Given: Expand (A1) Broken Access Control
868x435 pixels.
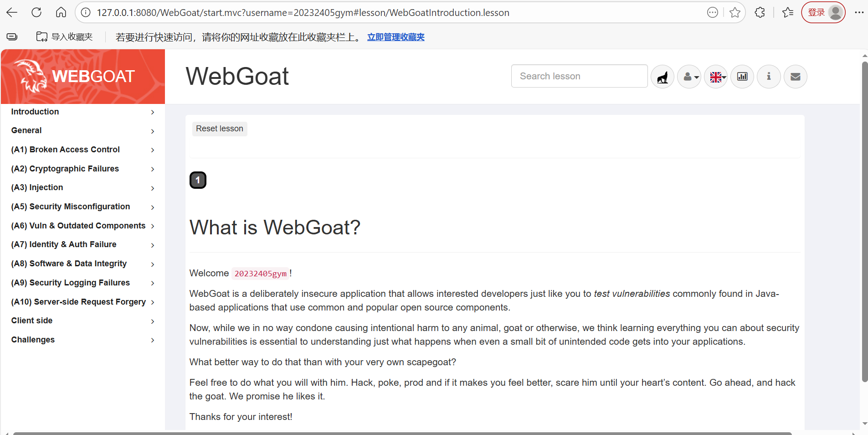Looking at the screenshot, I should (x=82, y=150).
